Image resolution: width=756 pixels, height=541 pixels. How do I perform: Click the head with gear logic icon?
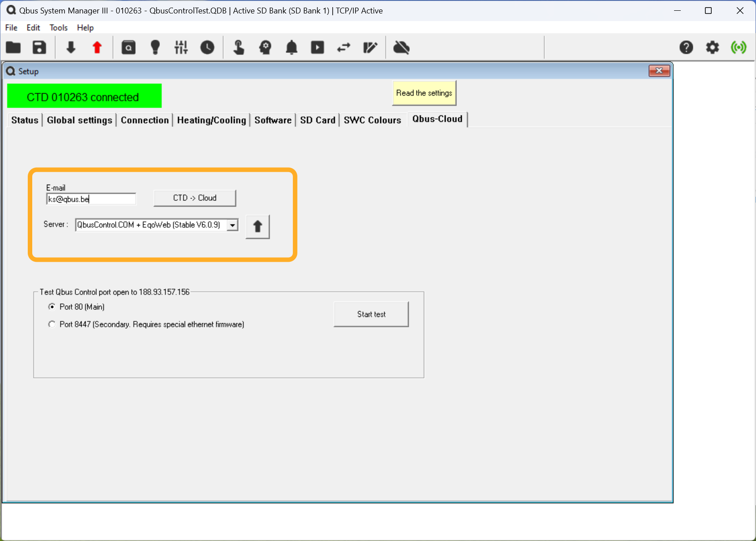coord(265,47)
